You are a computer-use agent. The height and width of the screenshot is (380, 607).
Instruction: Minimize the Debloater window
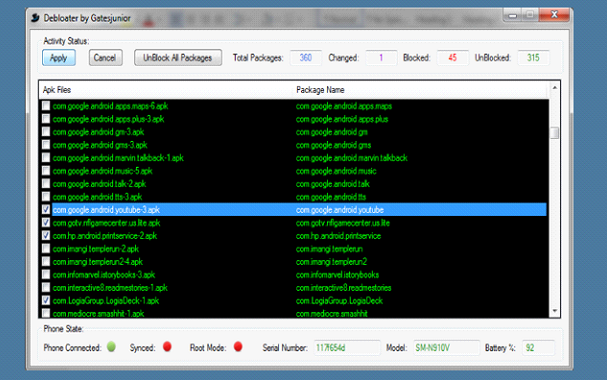[513, 15]
